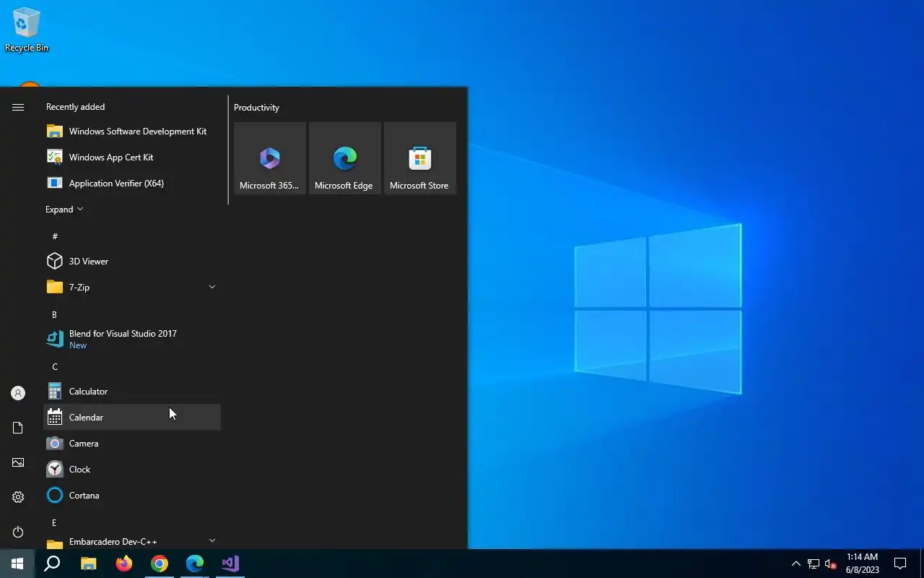Expand the 7-Zip folder chevron
This screenshot has height=578, width=924.
point(212,287)
